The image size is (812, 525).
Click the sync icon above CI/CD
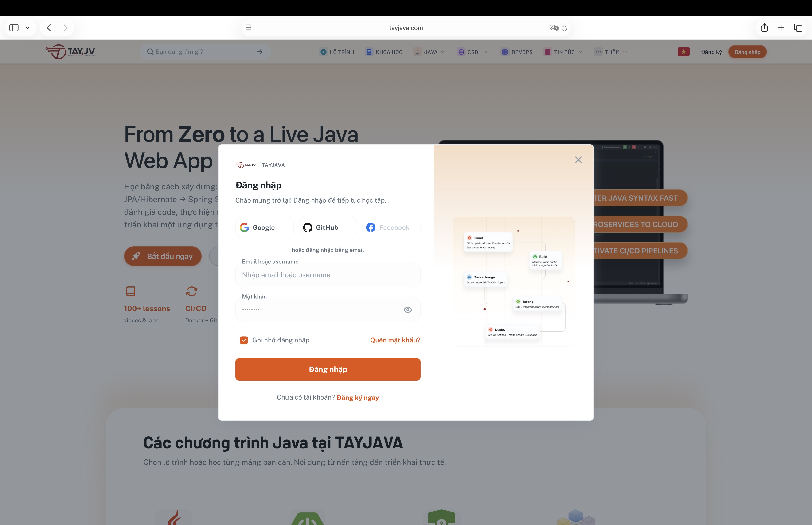pyautogui.click(x=191, y=291)
